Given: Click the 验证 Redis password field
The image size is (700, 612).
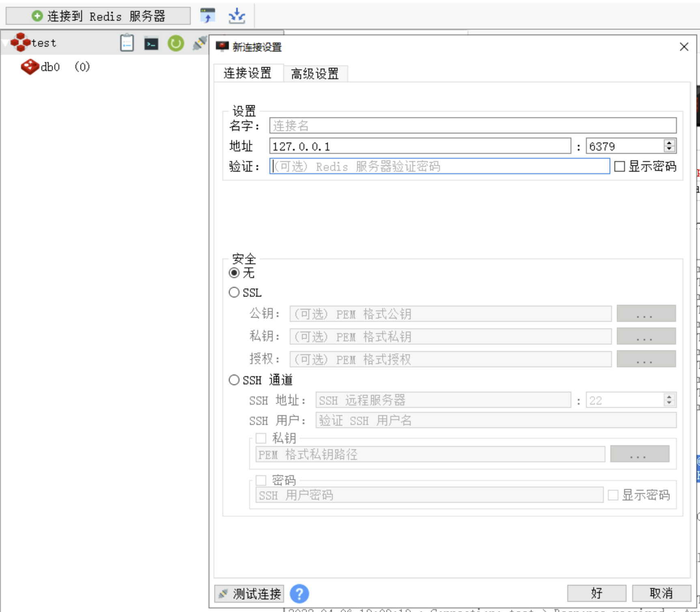Looking at the screenshot, I should 439,166.
